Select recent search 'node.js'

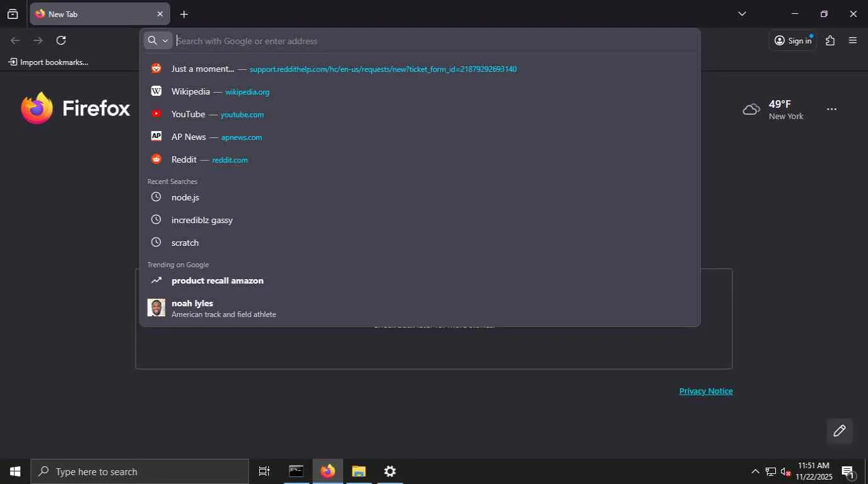click(x=420, y=197)
